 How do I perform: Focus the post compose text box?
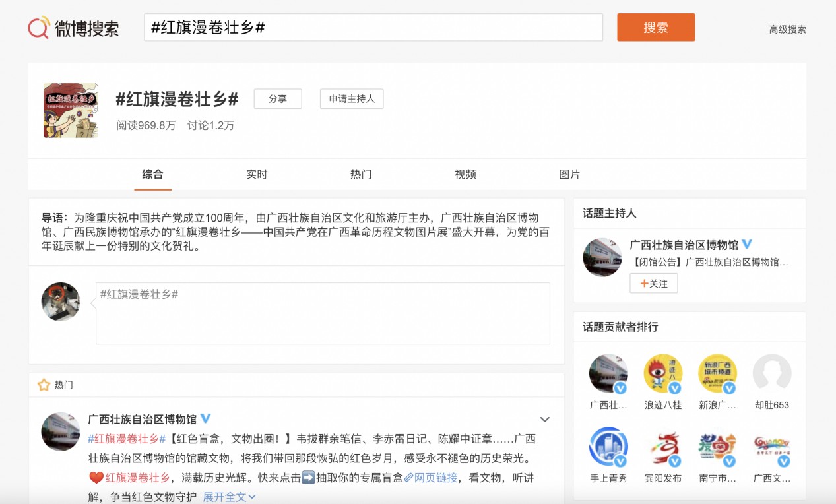(323, 313)
